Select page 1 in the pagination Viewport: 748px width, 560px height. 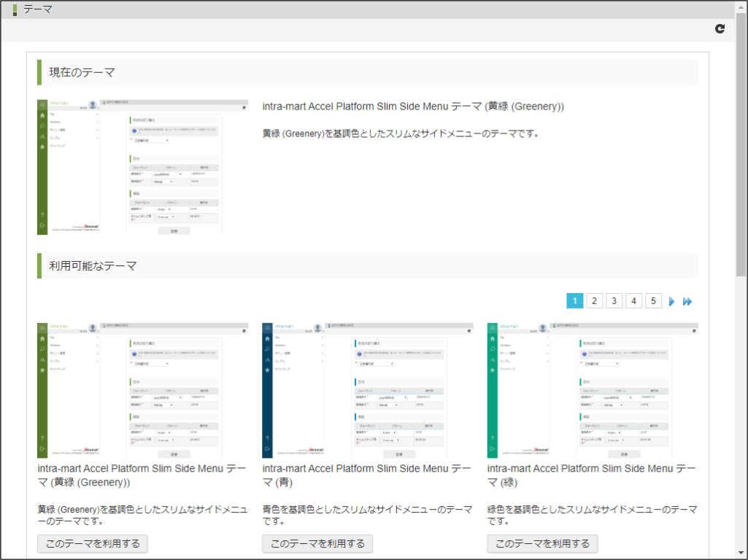point(575,301)
